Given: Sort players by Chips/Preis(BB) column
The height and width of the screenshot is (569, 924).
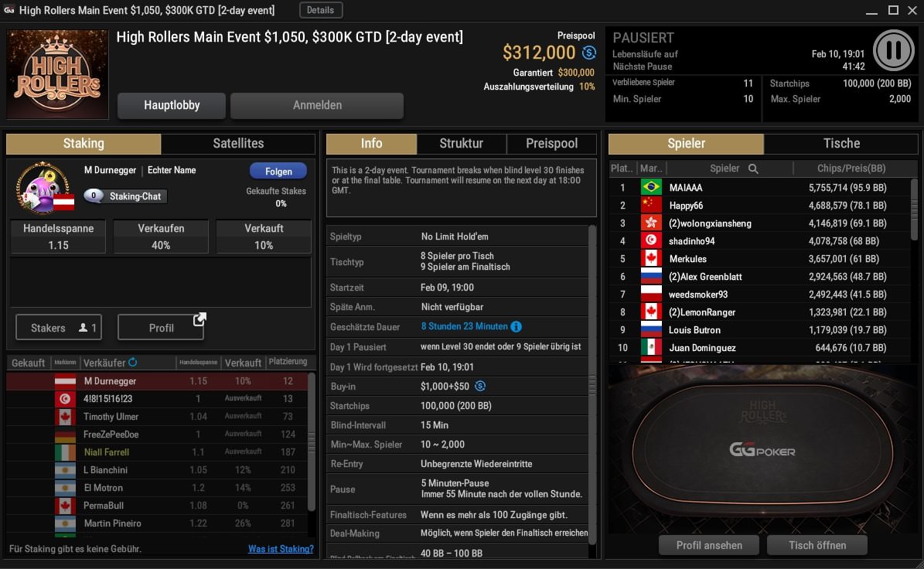Looking at the screenshot, I should 851,169.
